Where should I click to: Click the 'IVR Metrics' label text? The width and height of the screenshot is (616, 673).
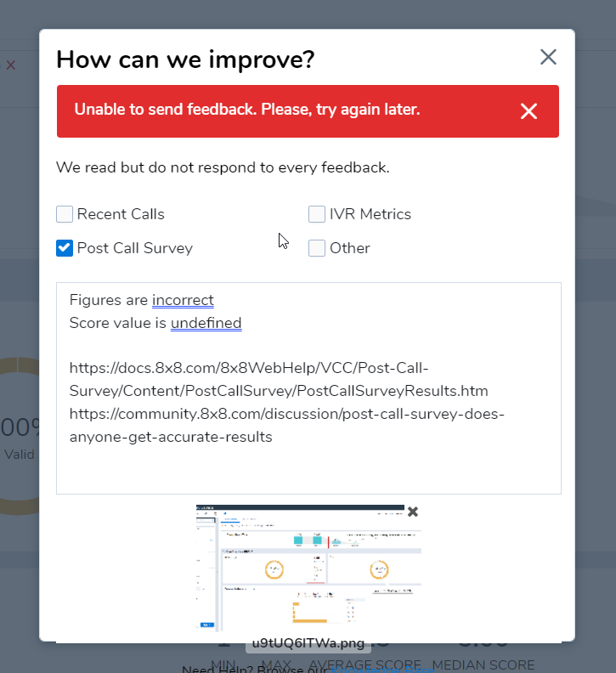(370, 214)
